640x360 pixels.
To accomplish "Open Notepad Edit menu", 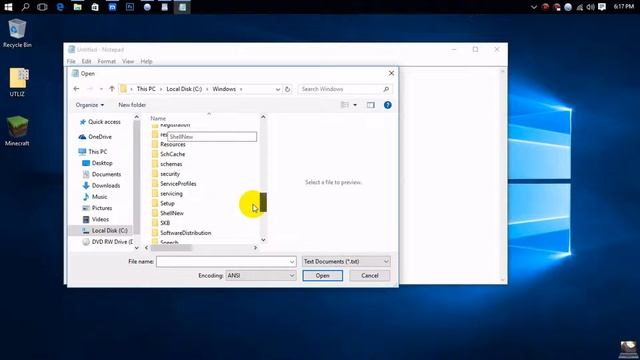I will click(86, 61).
